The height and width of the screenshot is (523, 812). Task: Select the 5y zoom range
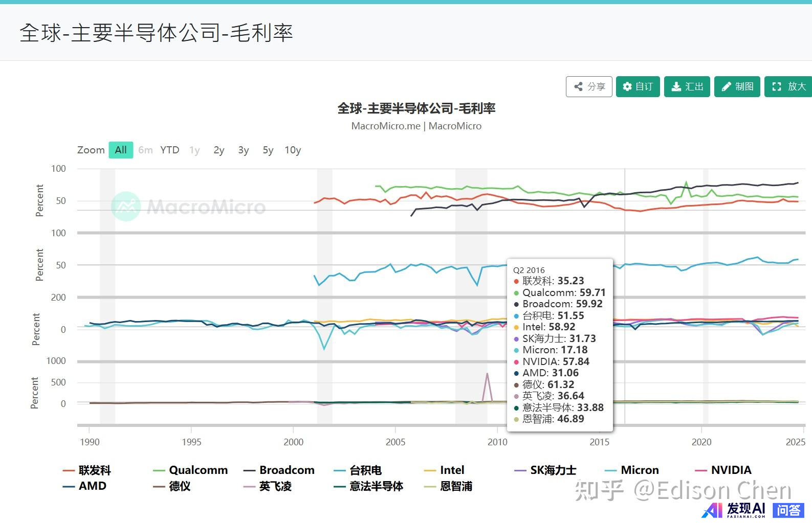coord(268,150)
